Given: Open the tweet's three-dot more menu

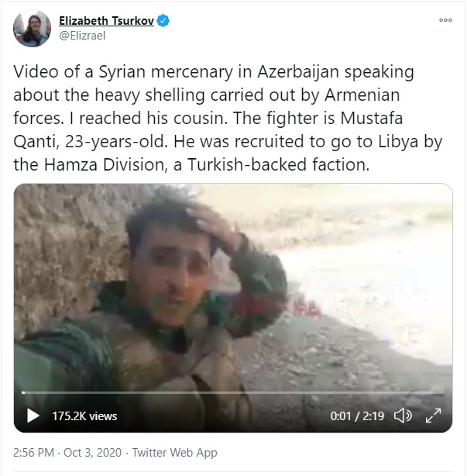Looking at the screenshot, I should [445, 20].
